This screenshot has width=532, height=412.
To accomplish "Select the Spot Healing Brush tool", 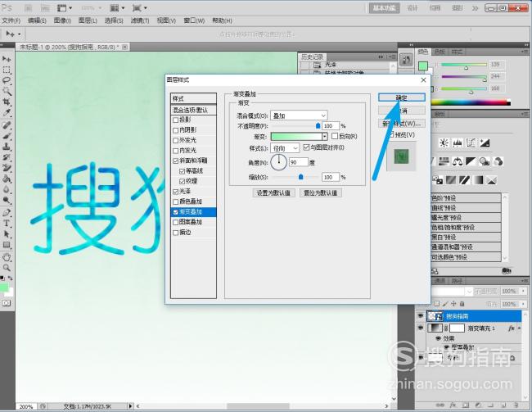I will (x=7, y=125).
